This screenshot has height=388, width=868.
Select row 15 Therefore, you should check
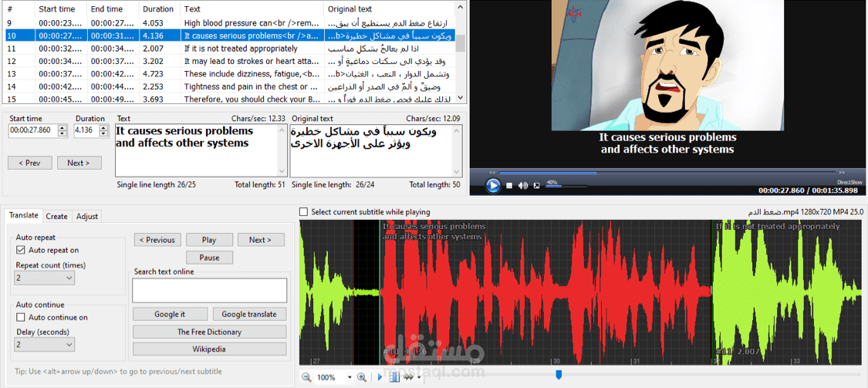click(230, 99)
